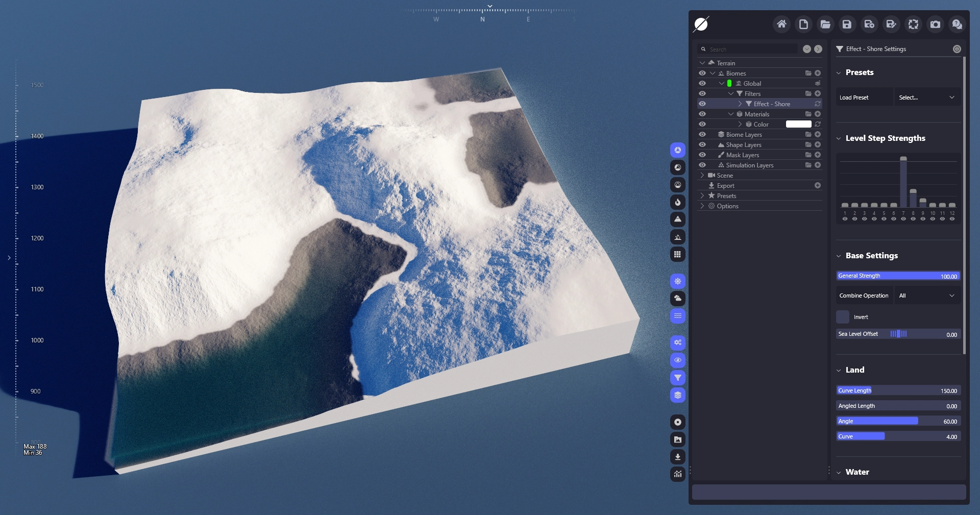Create a new file with the document icon

click(803, 24)
